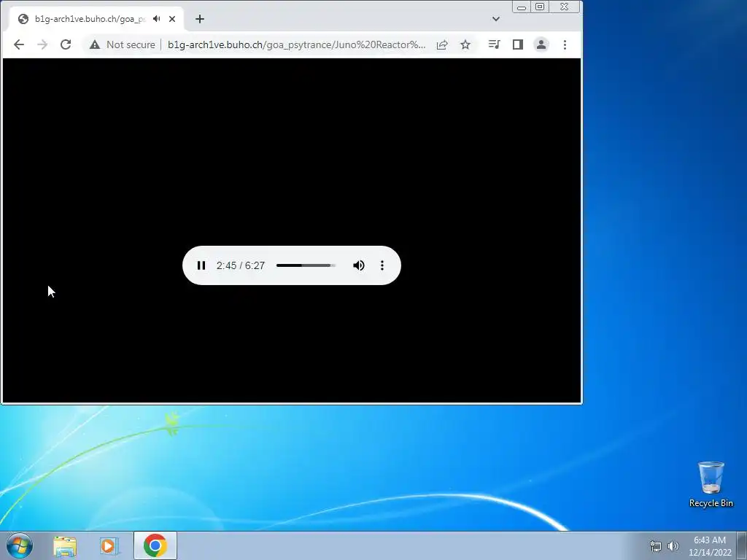747x560 pixels.
Task: View the Not secure site information
Action: pyautogui.click(x=123, y=44)
